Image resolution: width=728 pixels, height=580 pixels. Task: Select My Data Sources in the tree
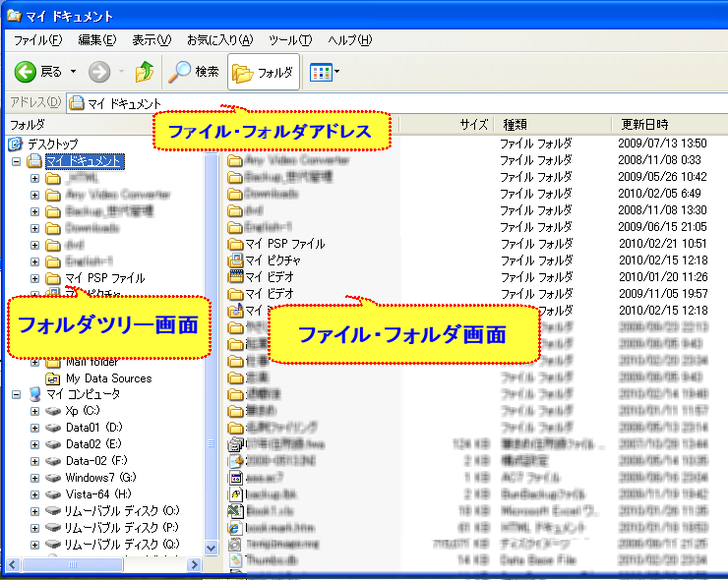108,378
